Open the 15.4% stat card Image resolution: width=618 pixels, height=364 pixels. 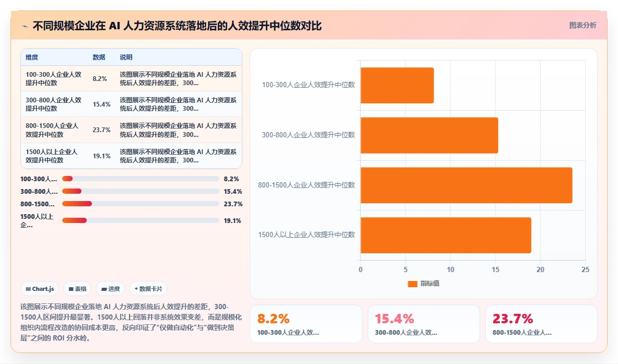coord(424,324)
